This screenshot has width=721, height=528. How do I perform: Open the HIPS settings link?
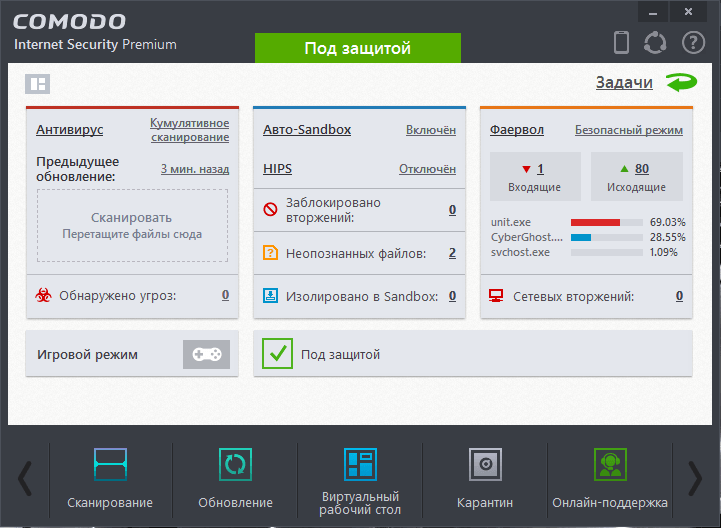coord(277,169)
